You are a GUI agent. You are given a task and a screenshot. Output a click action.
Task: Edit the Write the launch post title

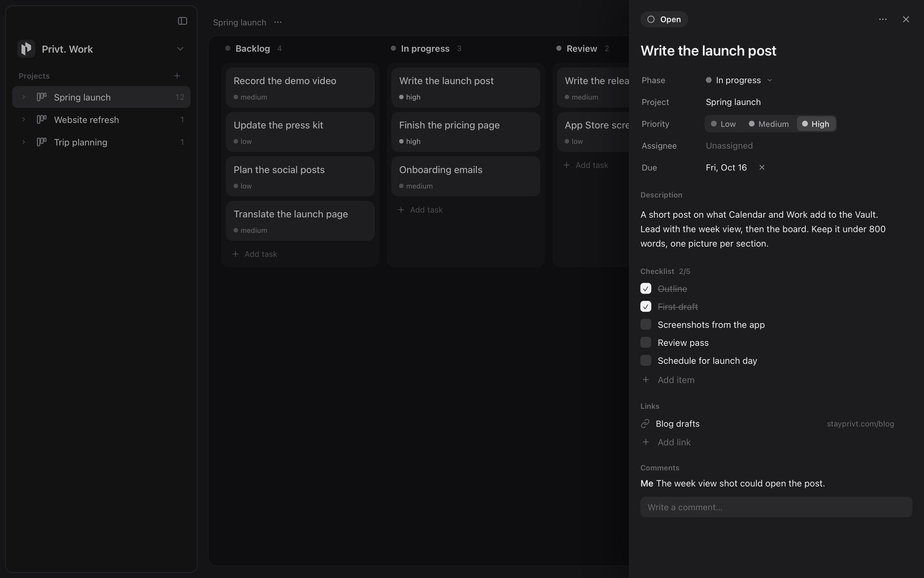pyautogui.click(x=708, y=51)
